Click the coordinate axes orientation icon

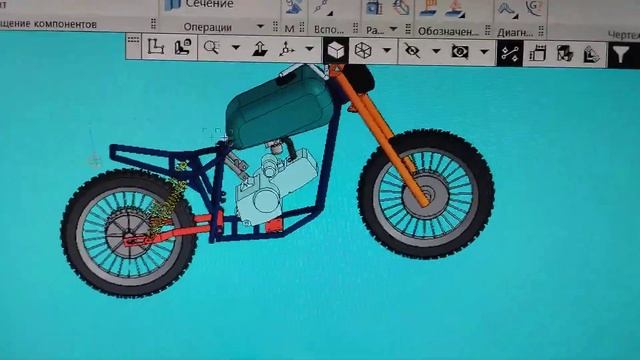click(287, 49)
